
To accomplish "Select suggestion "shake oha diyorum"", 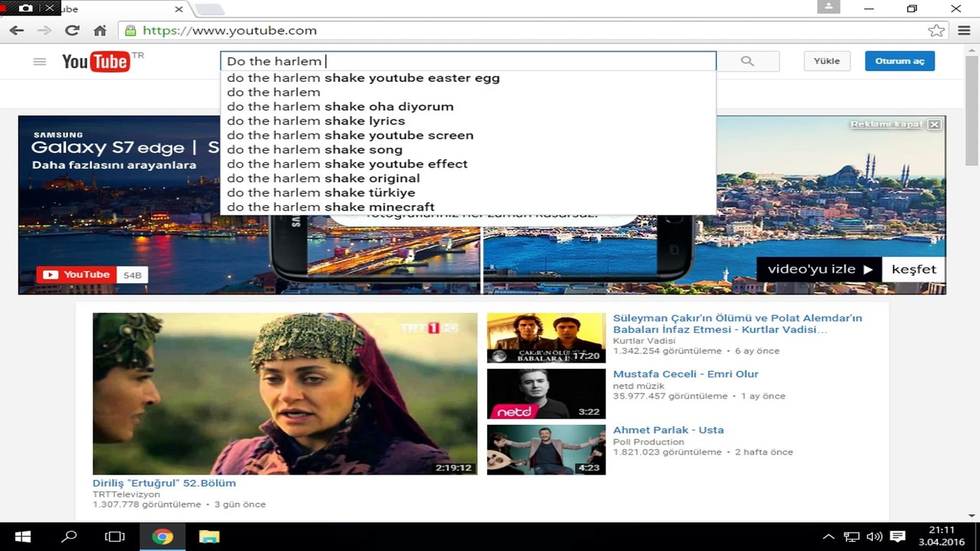I will pos(468,106).
